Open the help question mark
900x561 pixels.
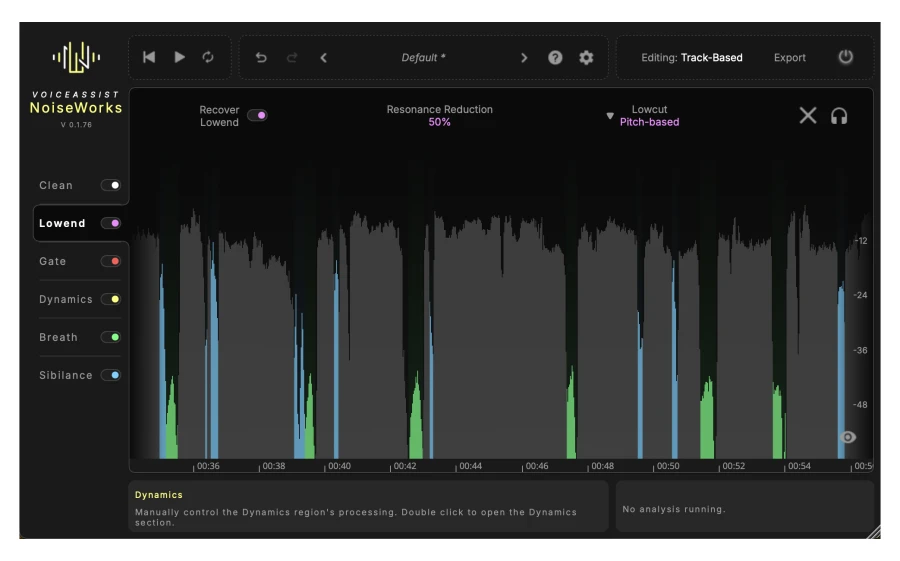coord(555,57)
